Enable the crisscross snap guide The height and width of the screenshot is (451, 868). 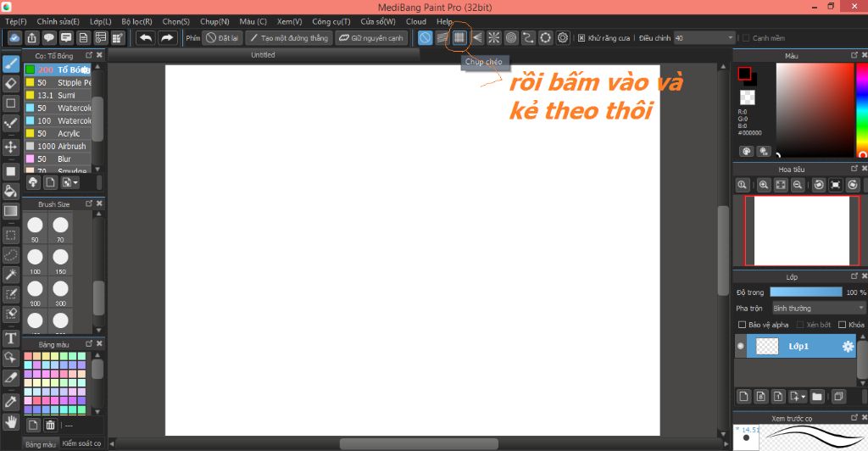pyautogui.click(x=459, y=37)
